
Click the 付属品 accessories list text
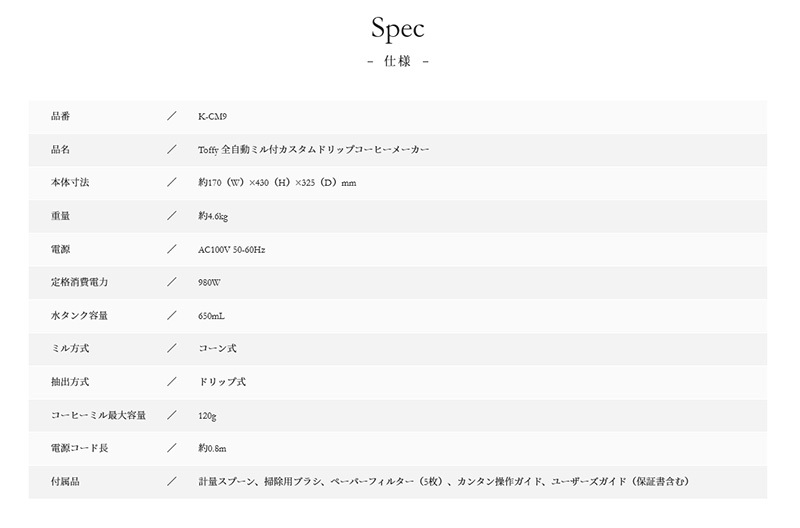pos(444,481)
